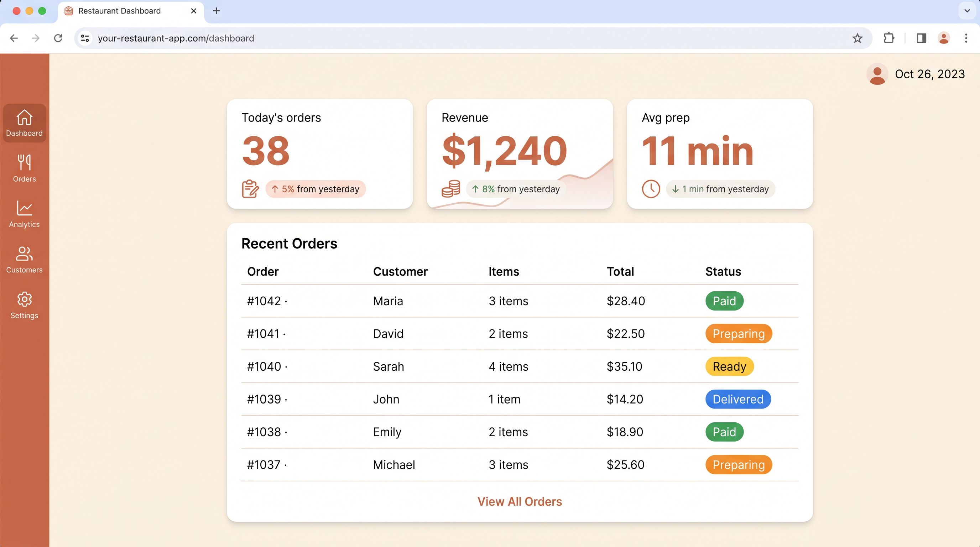Image resolution: width=980 pixels, height=547 pixels.
Task: Click the 11 min prep figure
Action: click(x=697, y=151)
